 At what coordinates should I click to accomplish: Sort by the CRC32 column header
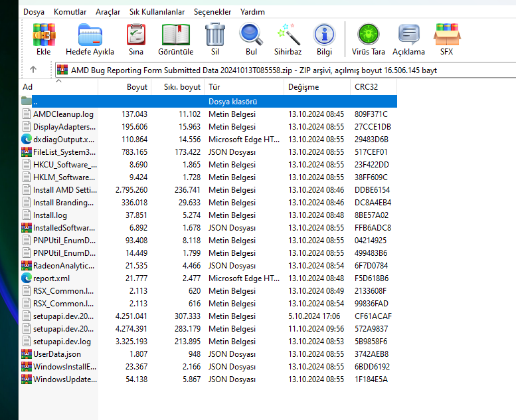[373, 87]
